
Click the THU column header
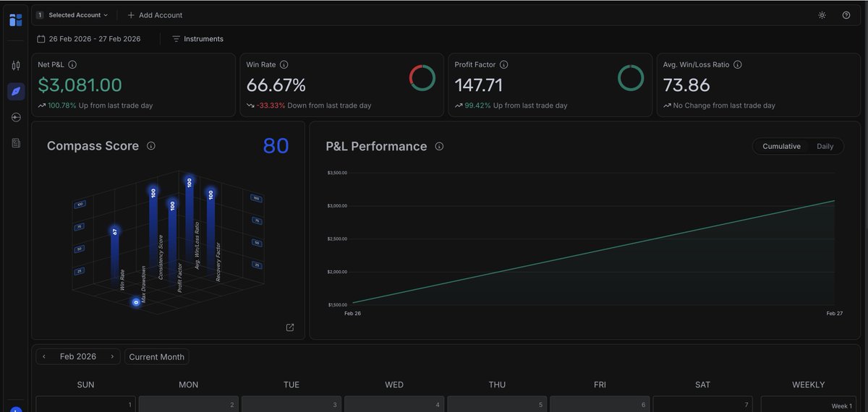[497, 385]
